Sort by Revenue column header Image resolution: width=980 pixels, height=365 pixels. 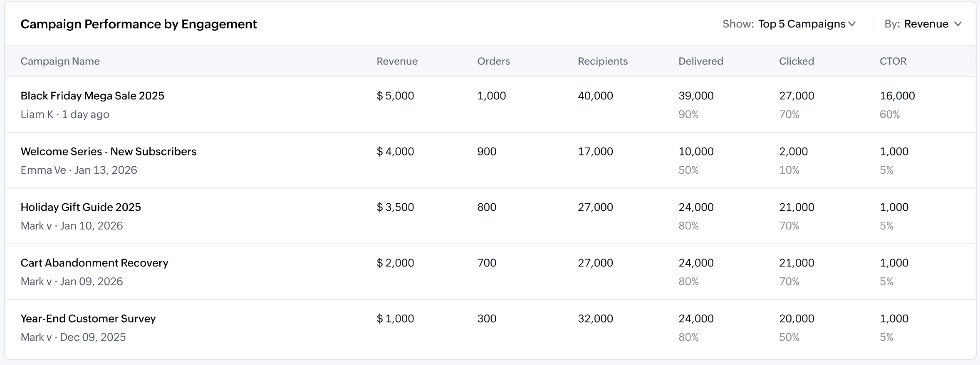(397, 61)
